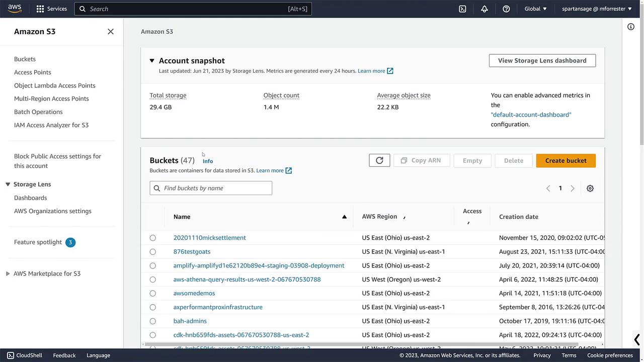
Task: Open the help question mark icon
Action: pyautogui.click(x=506, y=9)
